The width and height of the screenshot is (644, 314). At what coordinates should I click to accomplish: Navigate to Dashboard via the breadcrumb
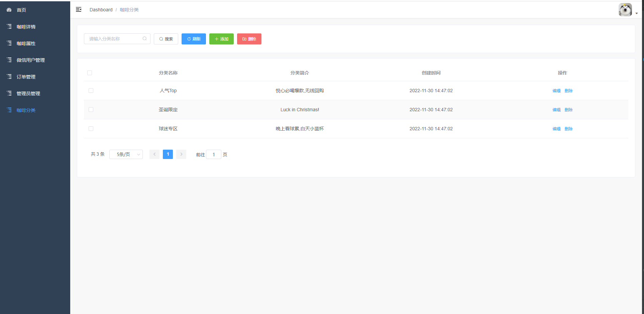pos(101,10)
